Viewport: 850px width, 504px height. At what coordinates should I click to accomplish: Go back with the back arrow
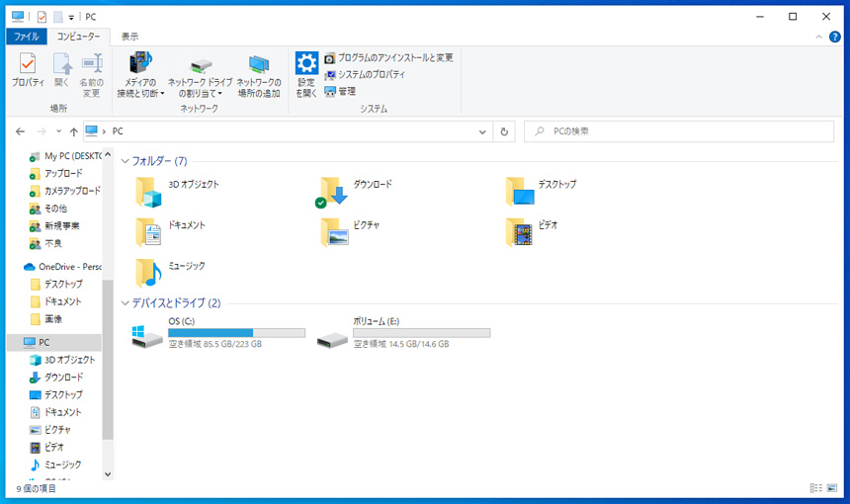(x=20, y=131)
